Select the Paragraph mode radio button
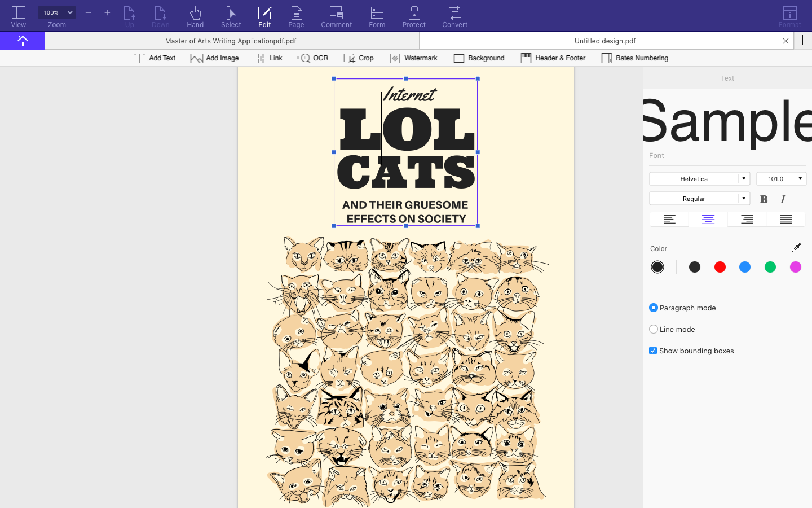This screenshot has width=812, height=508. 653,308
